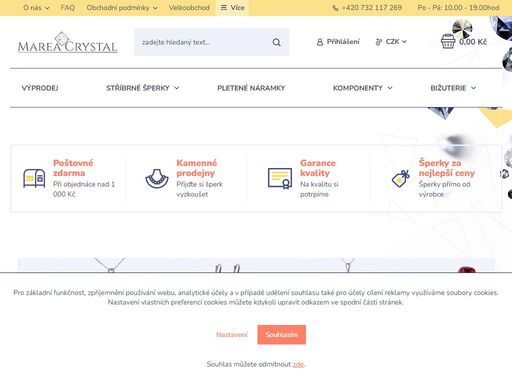Open the shopping basket icon
The height and width of the screenshot is (384, 512).
[x=448, y=42]
